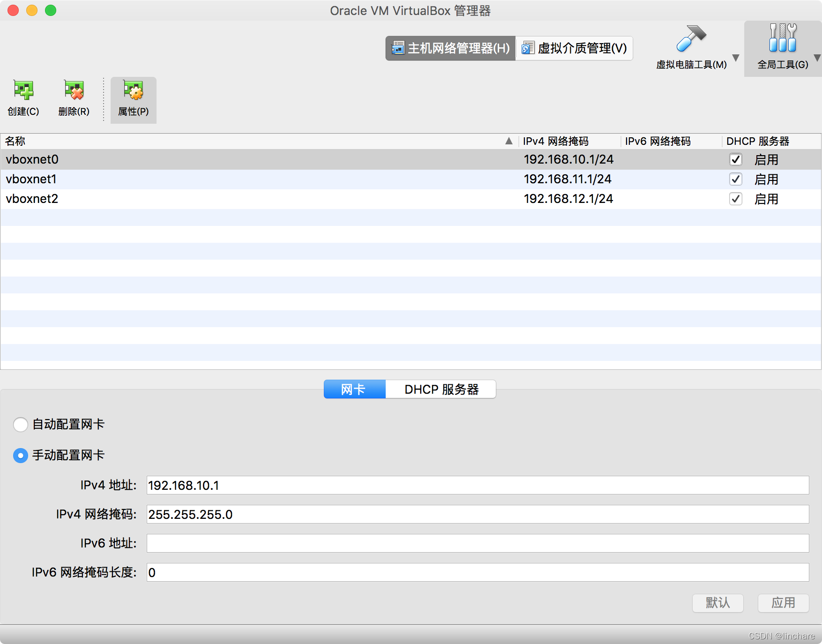Click the 默认 reset button
Image resolution: width=822 pixels, height=644 pixels.
[x=718, y=603]
